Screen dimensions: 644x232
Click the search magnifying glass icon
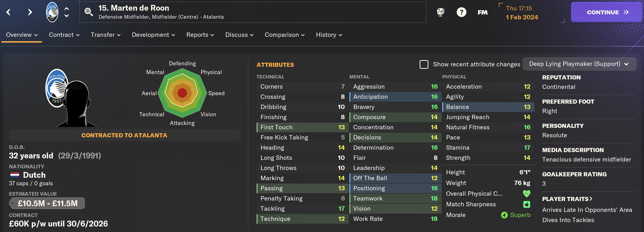(x=88, y=12)
